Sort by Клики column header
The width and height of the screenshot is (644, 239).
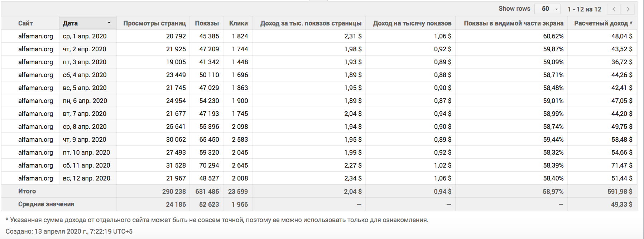point(239,23)
